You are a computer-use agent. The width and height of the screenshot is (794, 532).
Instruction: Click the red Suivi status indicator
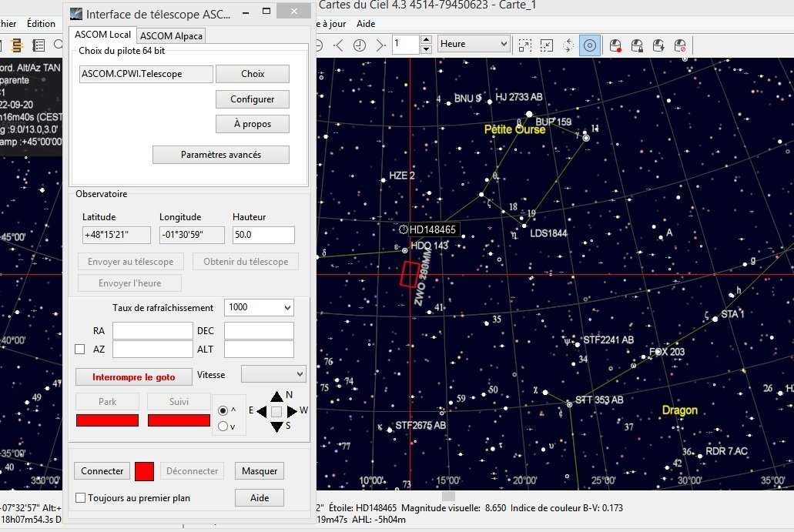(x=179, y=420)
